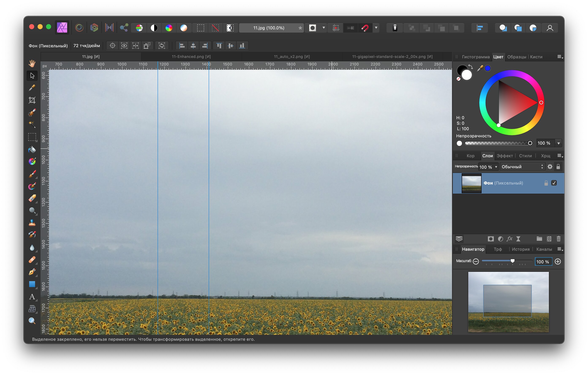Toggle the Quick Mask button
Viewport: 588px width, 375px height.
(x=313, y=28)
